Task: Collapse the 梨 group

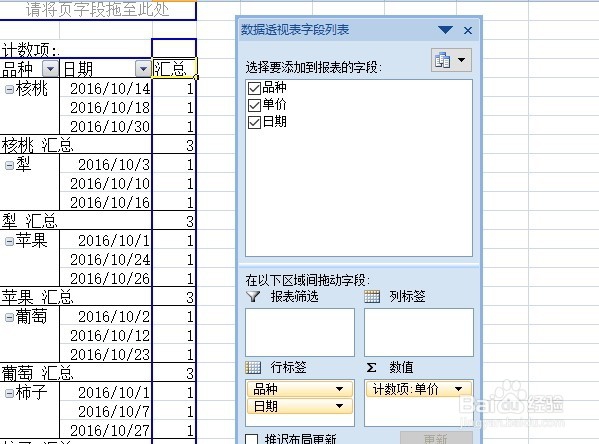Action: pyautogui.click(x=10, y=165)
